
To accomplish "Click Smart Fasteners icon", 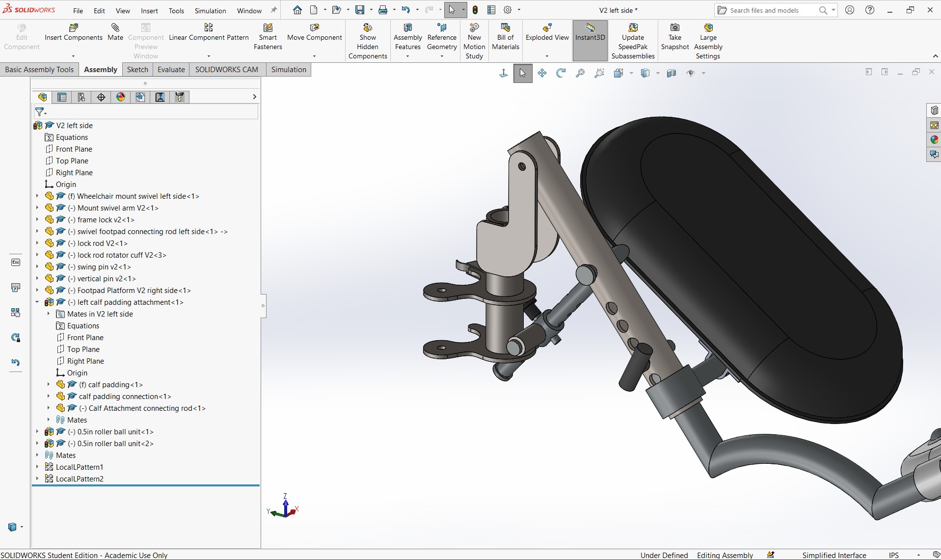I will (x=268, y=37).
